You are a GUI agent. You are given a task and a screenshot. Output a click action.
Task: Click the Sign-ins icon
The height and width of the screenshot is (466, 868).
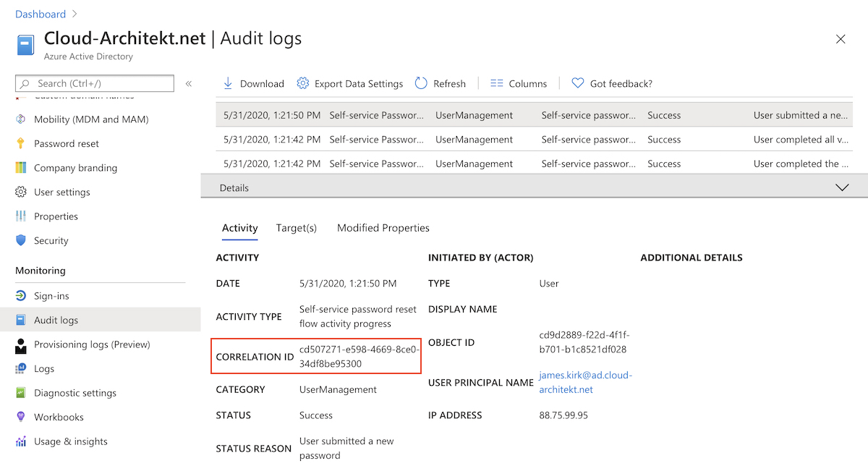tap(21, 296)
